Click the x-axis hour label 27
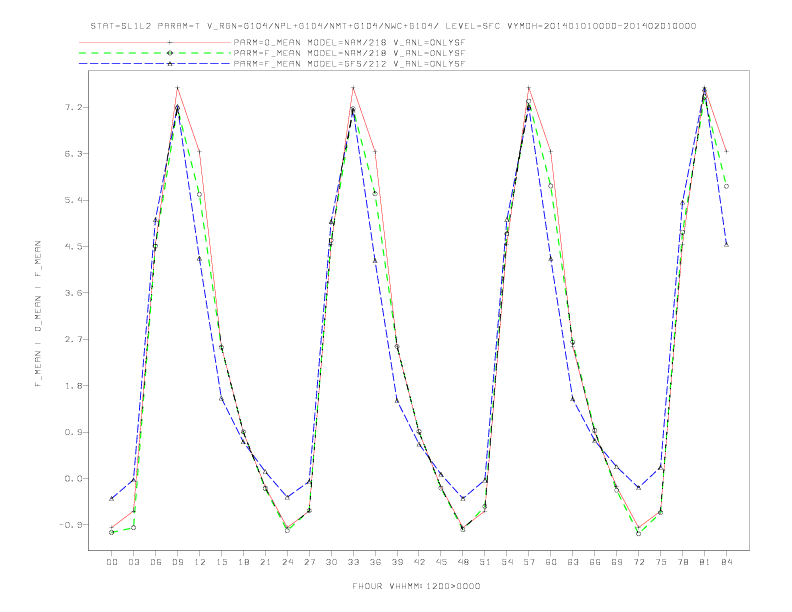792x612 pixels. pyautogui.click(x=309, y=562)
